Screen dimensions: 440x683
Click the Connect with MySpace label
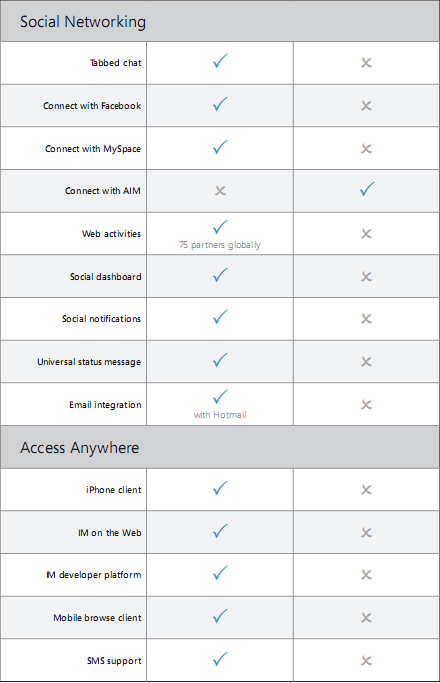(x=93, y=149)
